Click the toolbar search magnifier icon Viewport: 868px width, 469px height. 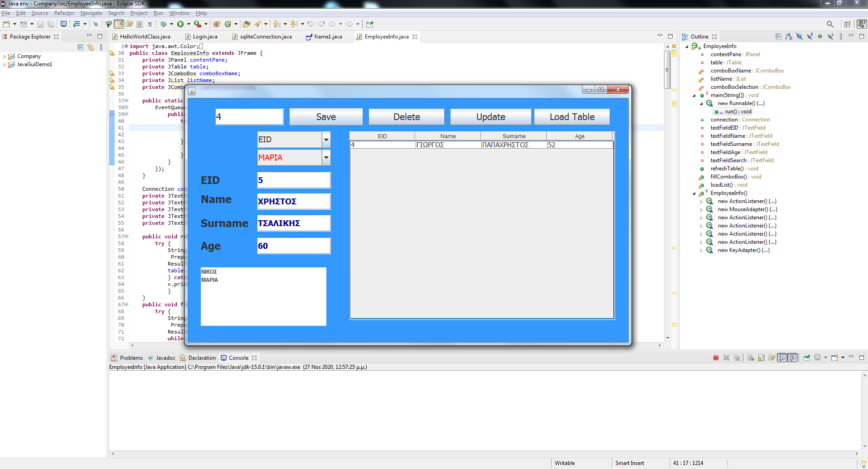click(830, 24)
